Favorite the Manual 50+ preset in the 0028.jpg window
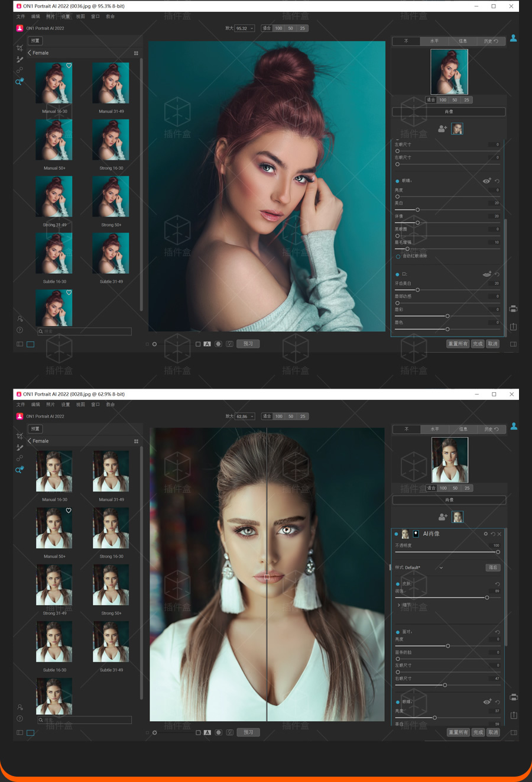The width and height of the screenshot is (532, 782). pos(69,510)
